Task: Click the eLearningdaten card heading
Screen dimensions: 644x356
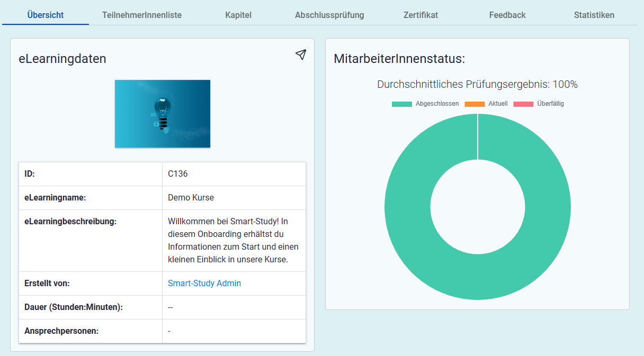Action: [x=62, y=59]
